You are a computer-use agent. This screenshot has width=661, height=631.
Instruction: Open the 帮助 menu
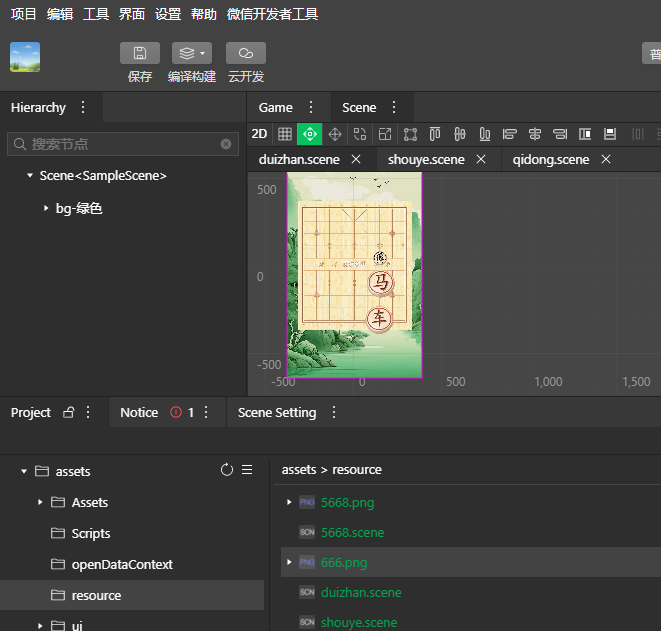coord(204,14)
